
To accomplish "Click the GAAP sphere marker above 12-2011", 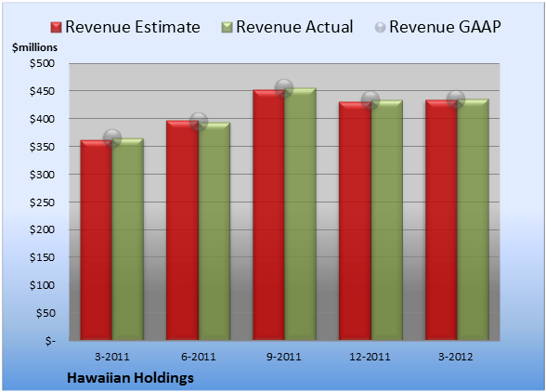I will (370, 100).
